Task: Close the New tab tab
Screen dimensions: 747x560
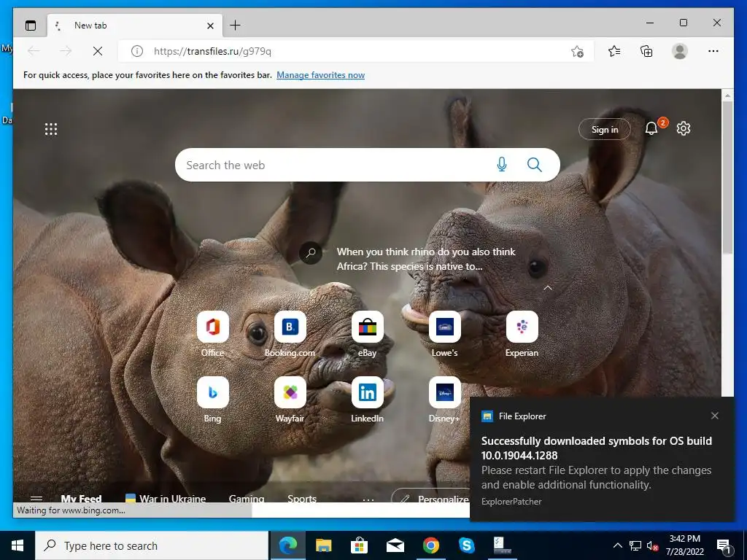Action: [x=210, y=26]
